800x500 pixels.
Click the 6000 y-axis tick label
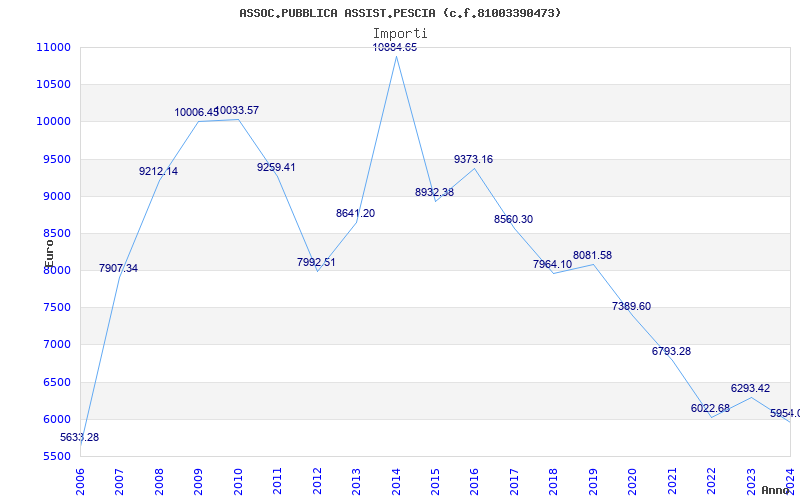[57, 419]
